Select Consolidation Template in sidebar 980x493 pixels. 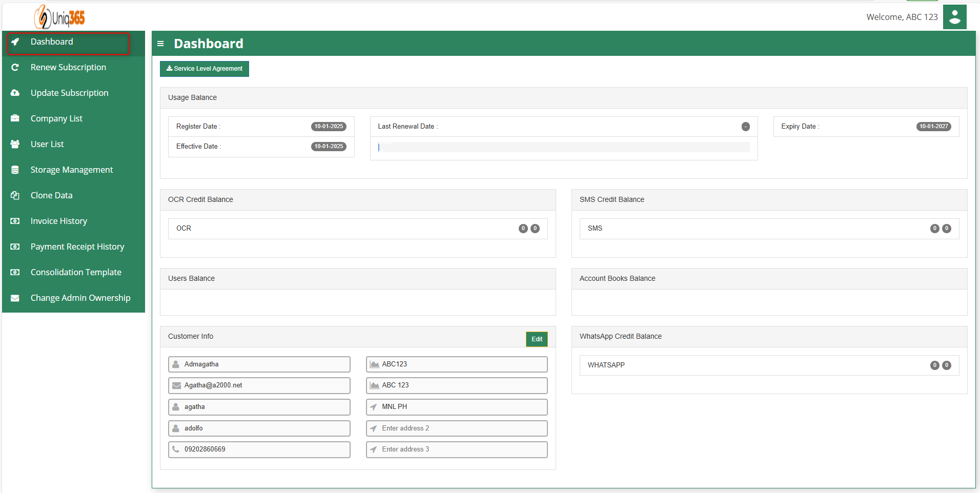(x=76, y=272)
